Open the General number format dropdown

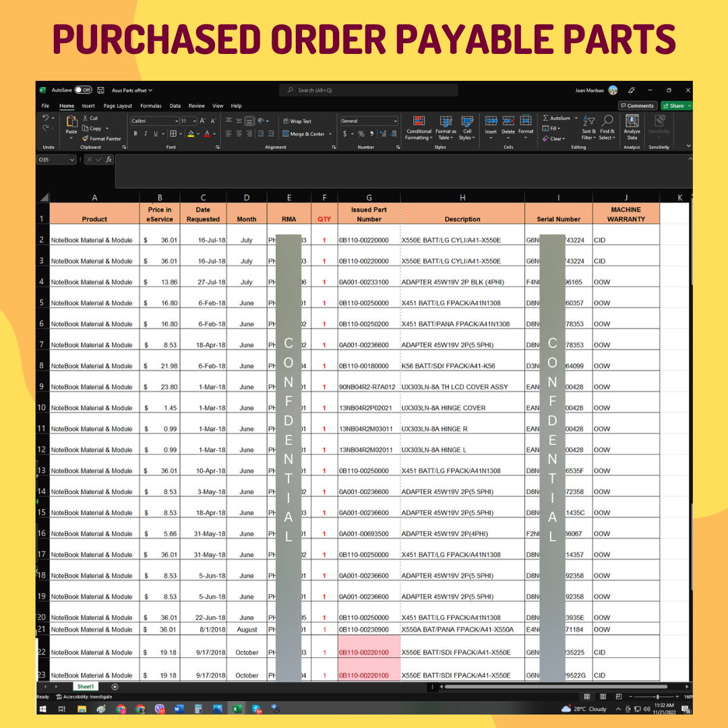click(395, 121)
